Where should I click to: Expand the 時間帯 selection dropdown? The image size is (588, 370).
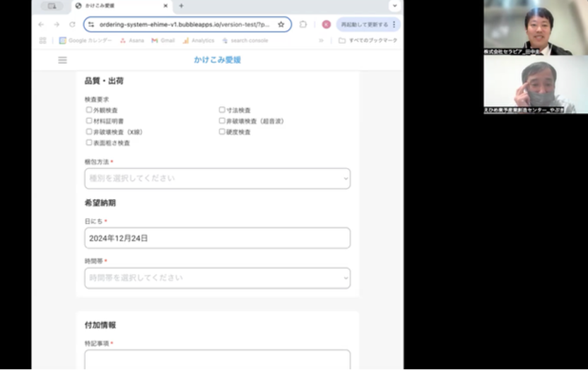click(x=217, y=278)
